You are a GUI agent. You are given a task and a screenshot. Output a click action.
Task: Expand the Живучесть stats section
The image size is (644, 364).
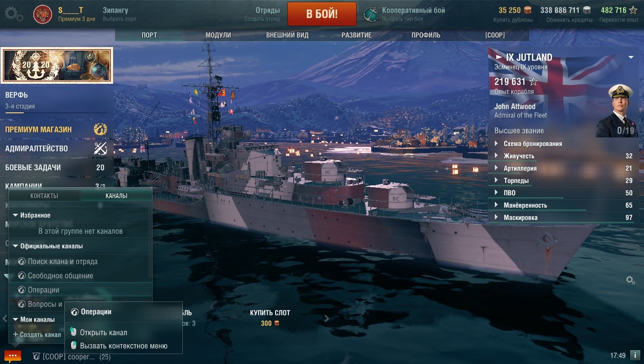click(x=563, y=156)
